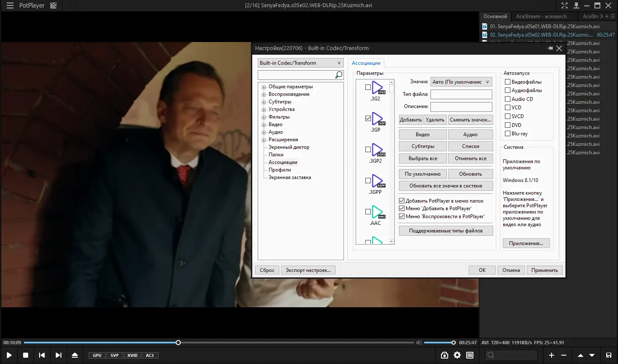Select Экранная заставка in the settings tree
This screenshot has width=618, height=364.
[290, 177]
